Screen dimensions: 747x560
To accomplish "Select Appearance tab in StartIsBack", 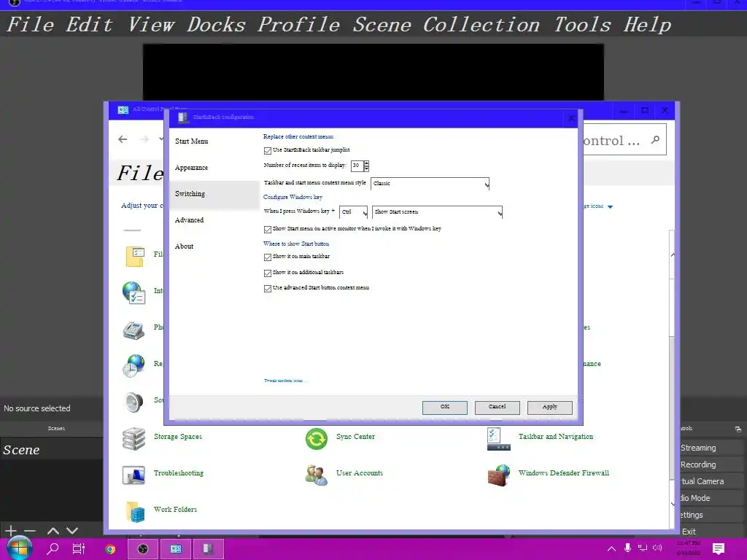I will coord(214,168).
